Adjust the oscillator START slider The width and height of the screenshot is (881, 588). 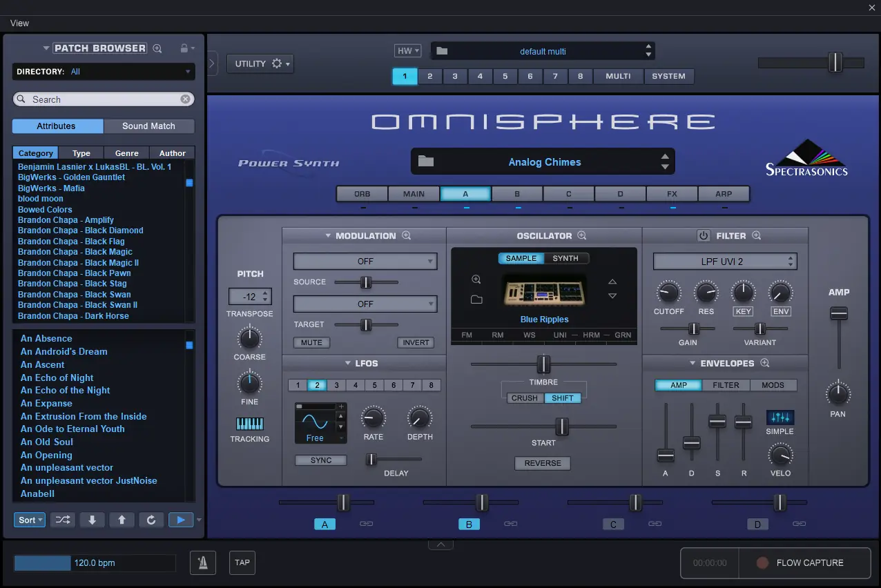click(x=544, y=427)
